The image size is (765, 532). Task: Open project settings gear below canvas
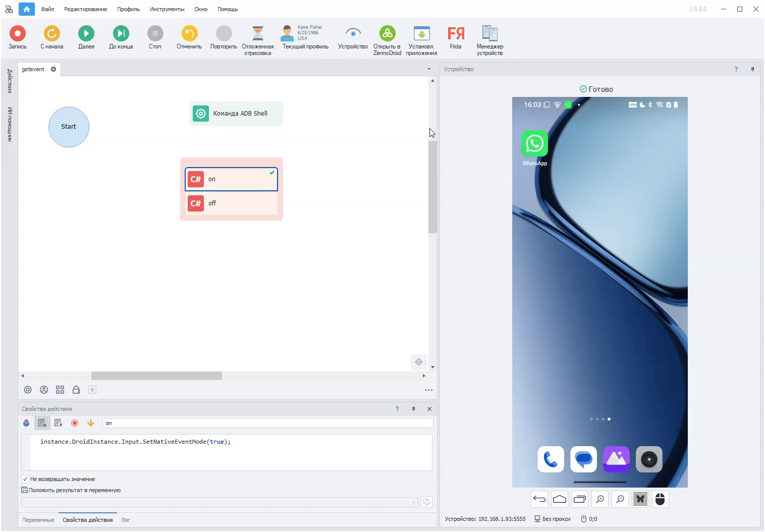point(28,390)
